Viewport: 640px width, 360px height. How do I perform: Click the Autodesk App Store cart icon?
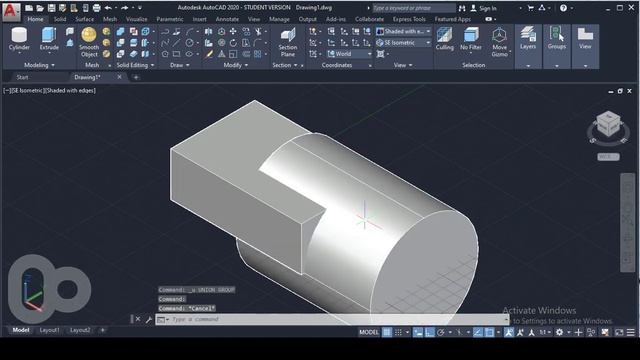click(x=531, y=8)
